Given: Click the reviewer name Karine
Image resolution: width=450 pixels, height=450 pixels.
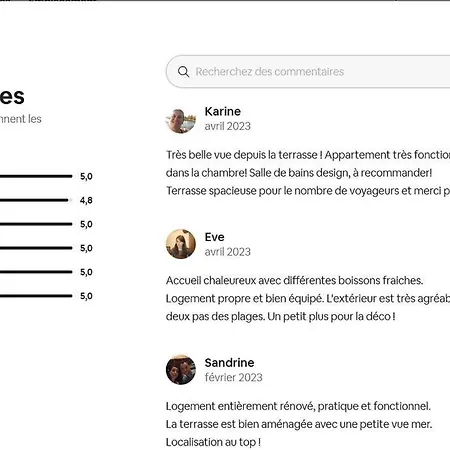Looking at the screenshot, I should tap(223, 111).
